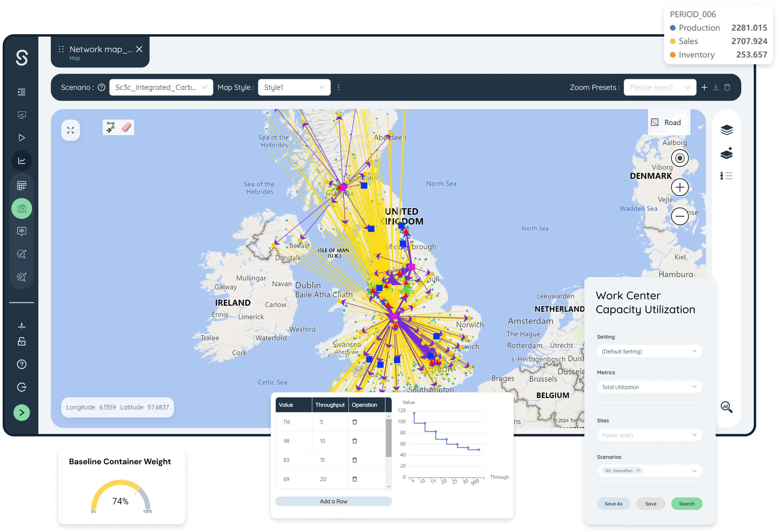
Task: Toggle the Road map type control
Action: coord(666,123)
